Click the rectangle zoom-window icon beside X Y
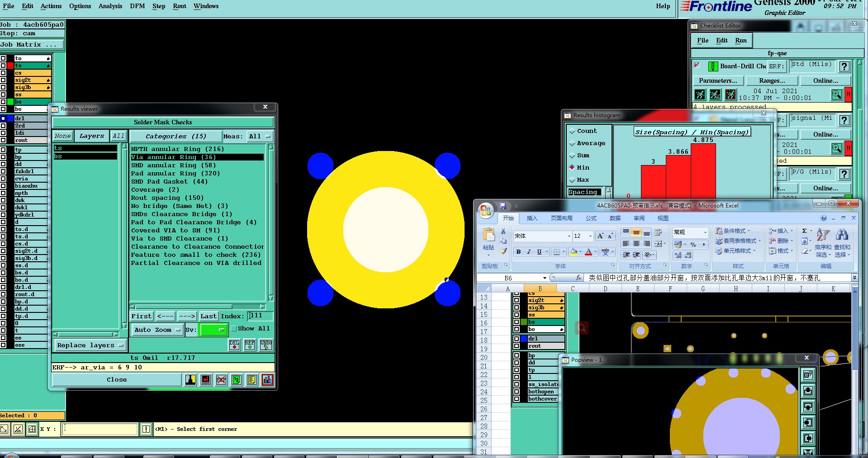Viewport: 868px width, 458px height. [x=5, y=429]
